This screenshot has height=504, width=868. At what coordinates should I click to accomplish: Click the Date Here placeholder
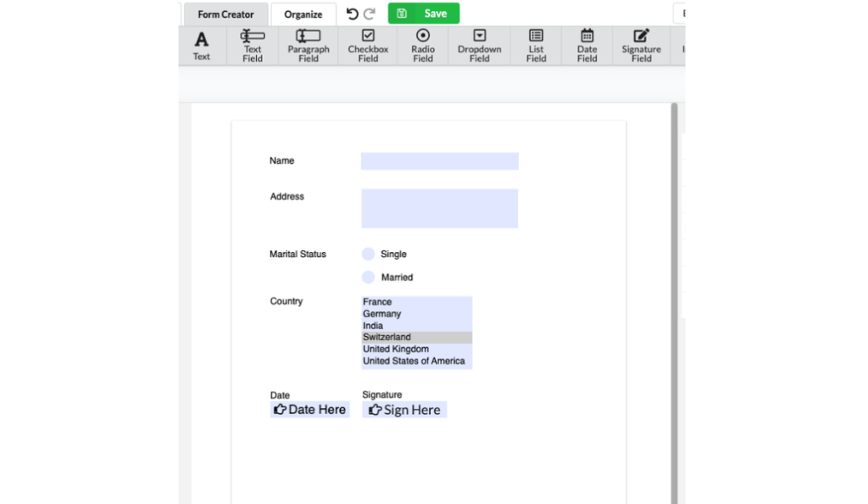[x=310, y=409]
